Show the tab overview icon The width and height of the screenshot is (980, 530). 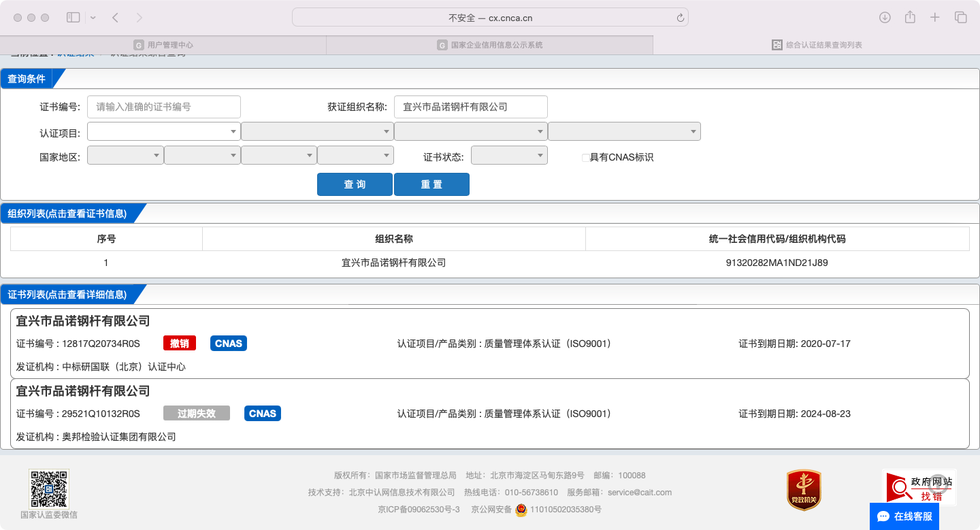(960, 17)
